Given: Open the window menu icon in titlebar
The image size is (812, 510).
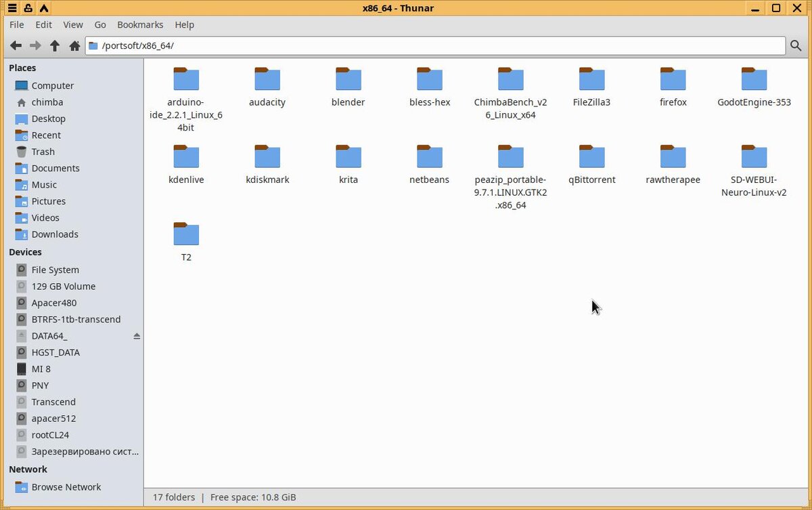Looking at the screenshot, I should pyautogui.click(x=12, y=8).
